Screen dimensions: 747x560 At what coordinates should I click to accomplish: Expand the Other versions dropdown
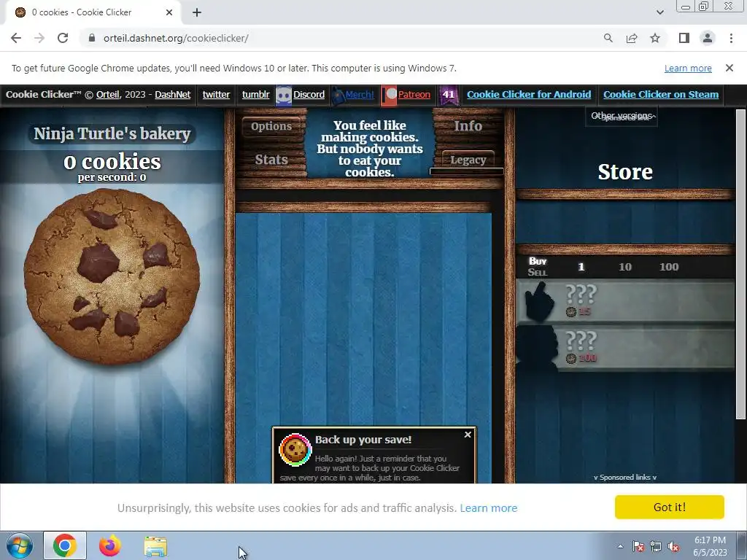(x=622, y=116)
